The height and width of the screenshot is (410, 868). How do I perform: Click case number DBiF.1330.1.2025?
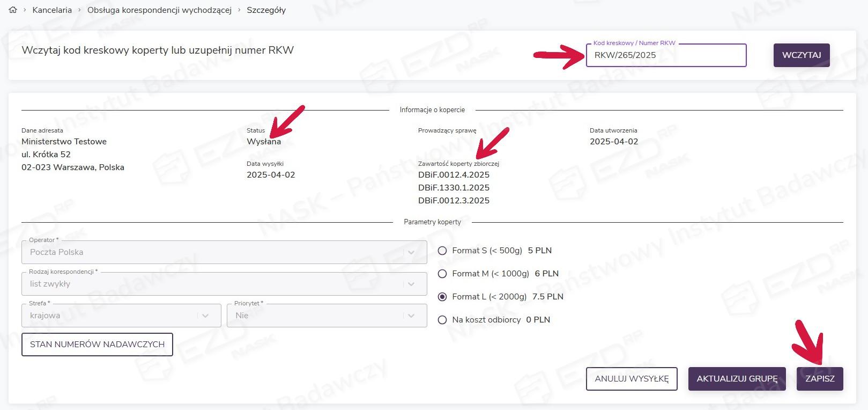coord(454,188)
